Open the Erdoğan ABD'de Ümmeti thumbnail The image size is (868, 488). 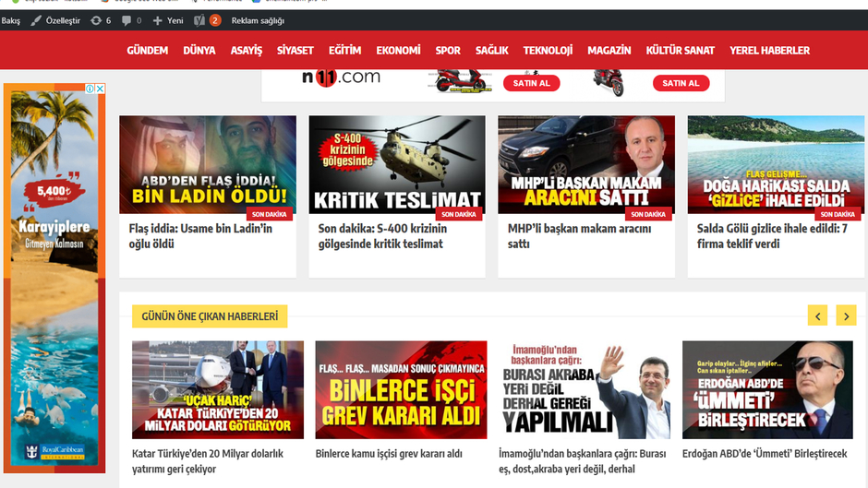[x=767, y=390]
